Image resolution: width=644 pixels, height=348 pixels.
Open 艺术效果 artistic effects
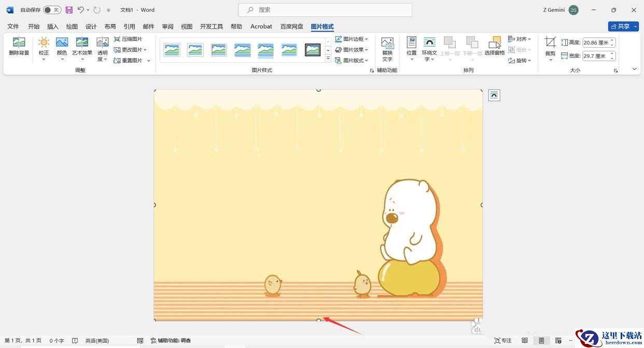(x=82, y=49)
